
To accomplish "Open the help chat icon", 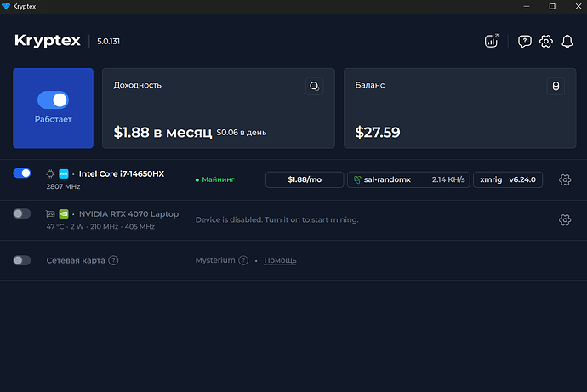I will point(525,41).
